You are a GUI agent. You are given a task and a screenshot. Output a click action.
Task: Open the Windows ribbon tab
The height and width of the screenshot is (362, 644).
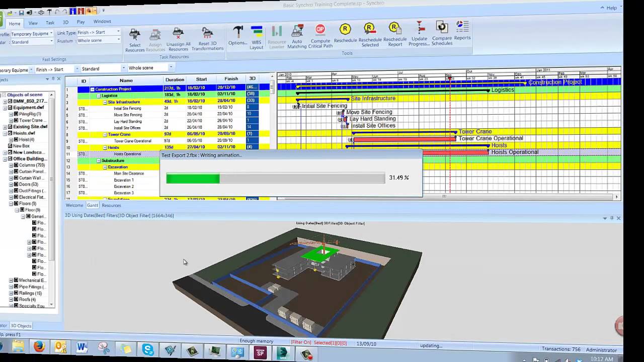[x=102, y=22]
